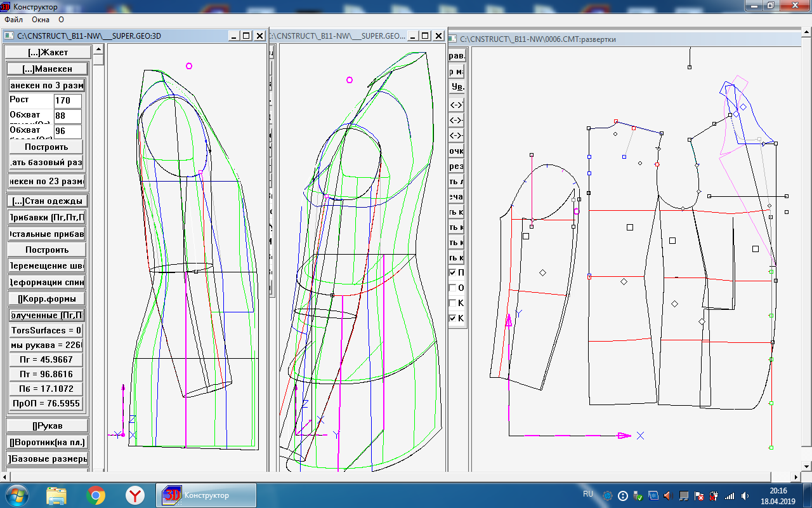Click the Пг = 45.9667 button
This screenshot has height=508, width=812.
tap(46, 359)
